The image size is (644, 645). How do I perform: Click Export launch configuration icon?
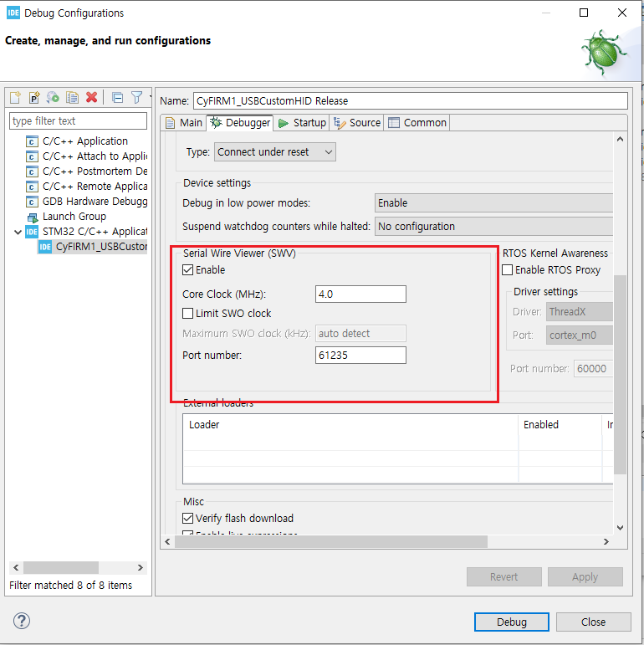(53, 98)
